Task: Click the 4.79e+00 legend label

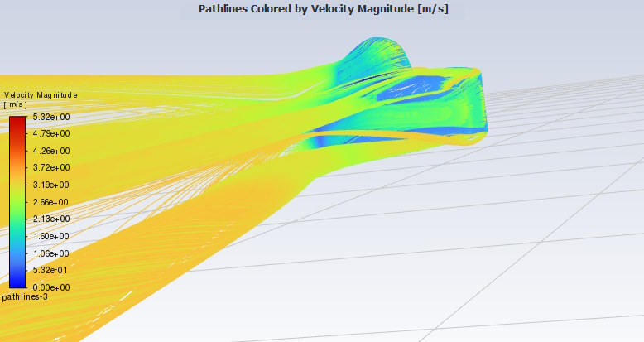Action: 50,133
